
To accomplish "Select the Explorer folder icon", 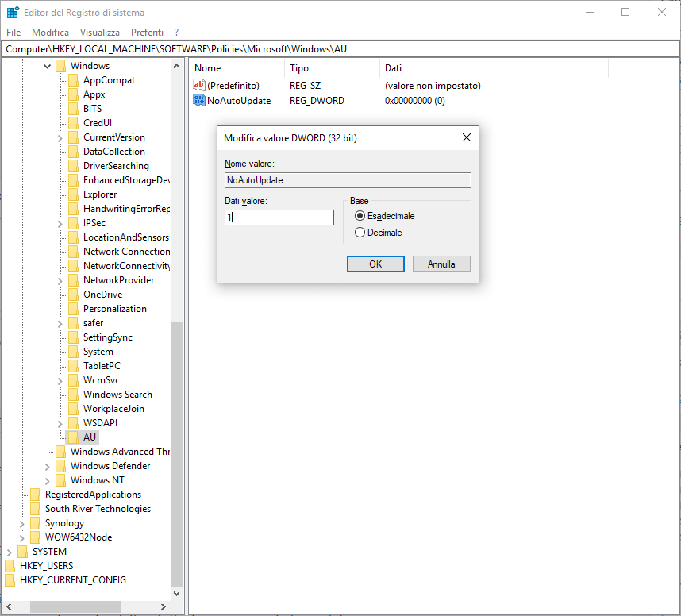I will (x=73, y=194).
